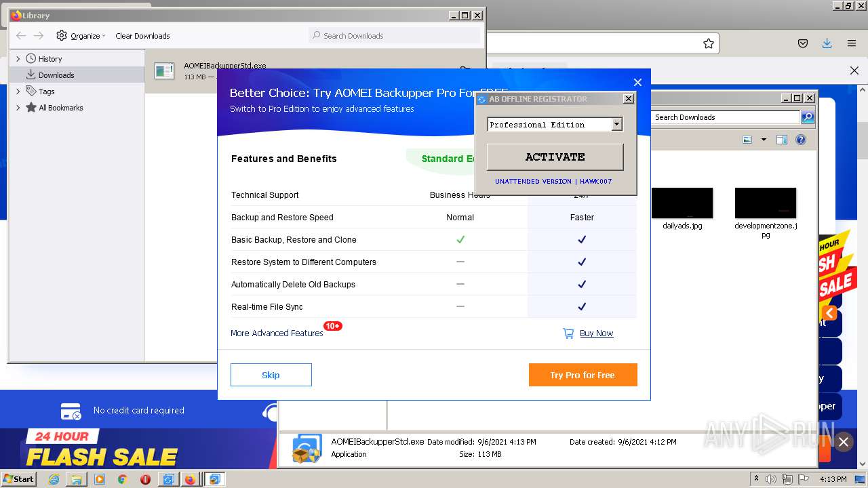
Task: Open Windows Explorer from the taskbar
Action: pos(77,479)
